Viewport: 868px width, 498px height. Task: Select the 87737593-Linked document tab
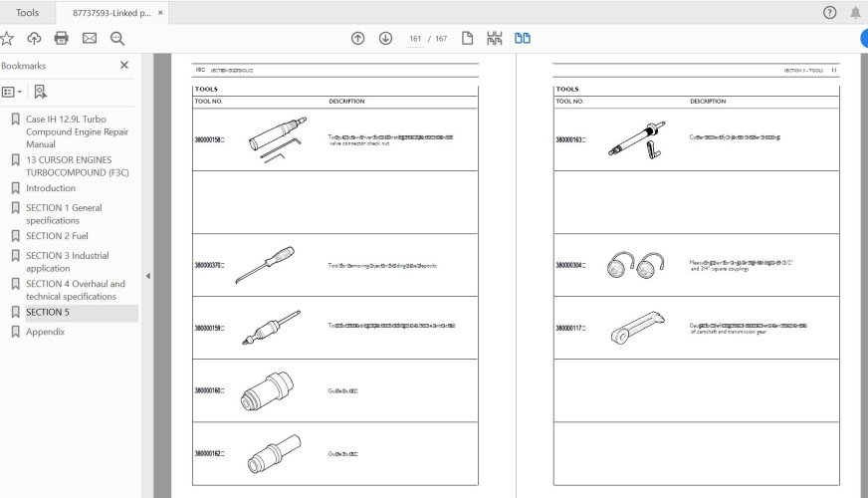tap(109, 13)
